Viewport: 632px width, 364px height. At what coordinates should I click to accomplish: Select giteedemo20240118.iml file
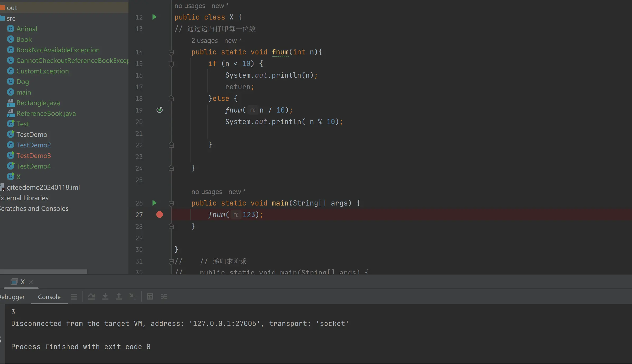(x=43, y=187)
